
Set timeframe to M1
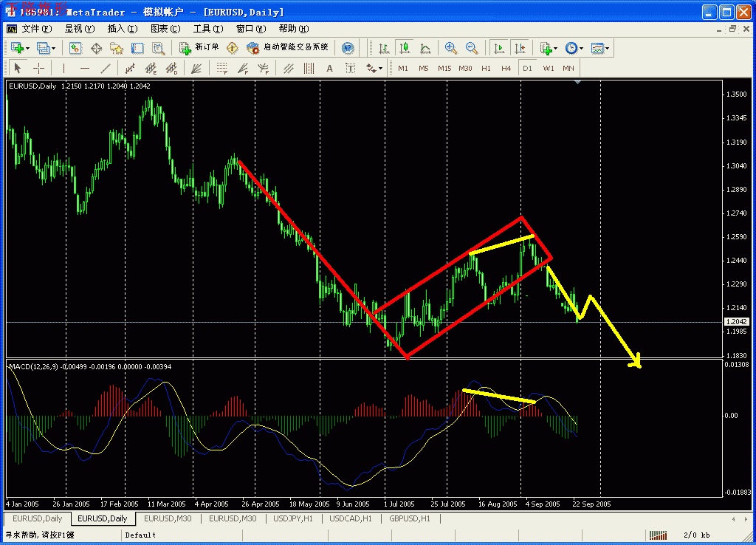403,69
